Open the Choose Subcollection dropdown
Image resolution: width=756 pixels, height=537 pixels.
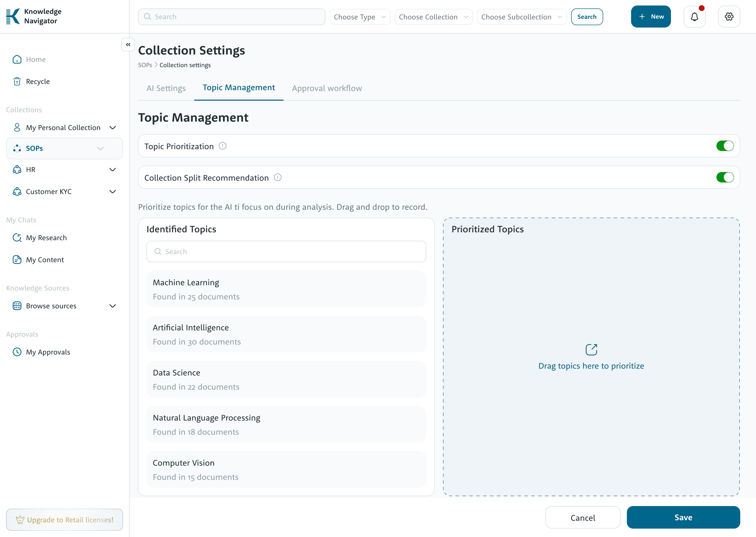pos(522,17)
